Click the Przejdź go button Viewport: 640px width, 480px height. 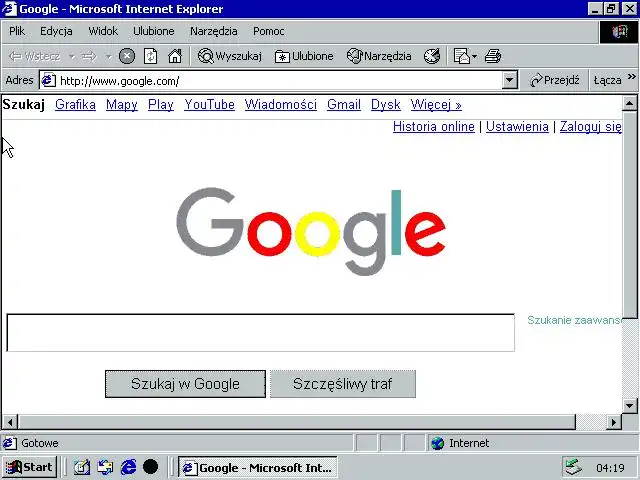(x=555, y=80)
